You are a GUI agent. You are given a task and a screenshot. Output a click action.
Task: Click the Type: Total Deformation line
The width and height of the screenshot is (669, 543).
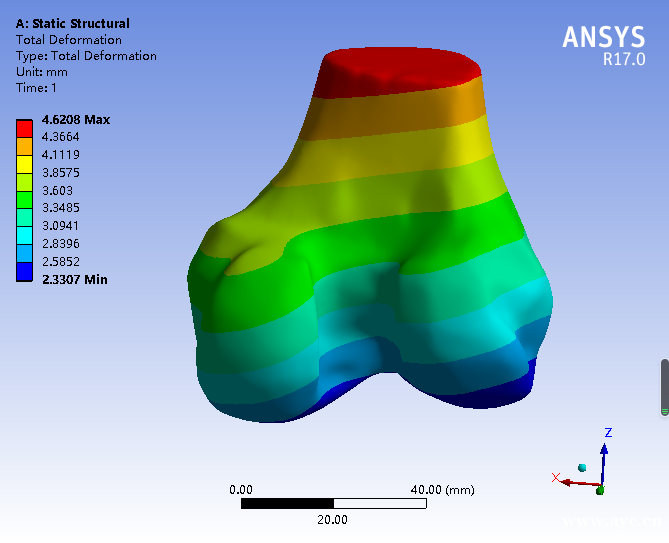[x=86, y=56]
